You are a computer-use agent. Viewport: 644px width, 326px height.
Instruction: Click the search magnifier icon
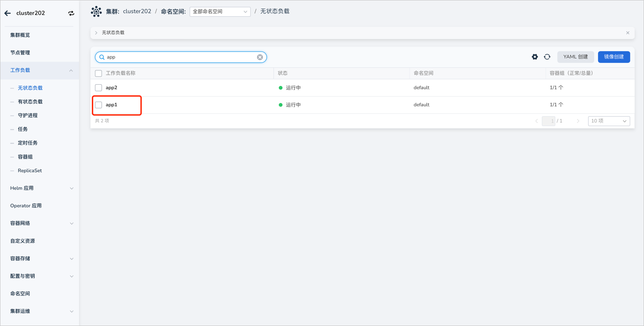102,57
